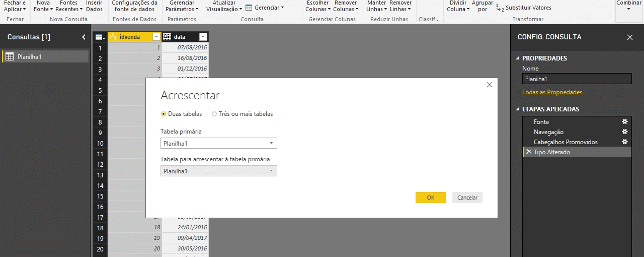Click the Escolher Colunas command
Viewport: 644px width, 257px height.
click(318, 6)
